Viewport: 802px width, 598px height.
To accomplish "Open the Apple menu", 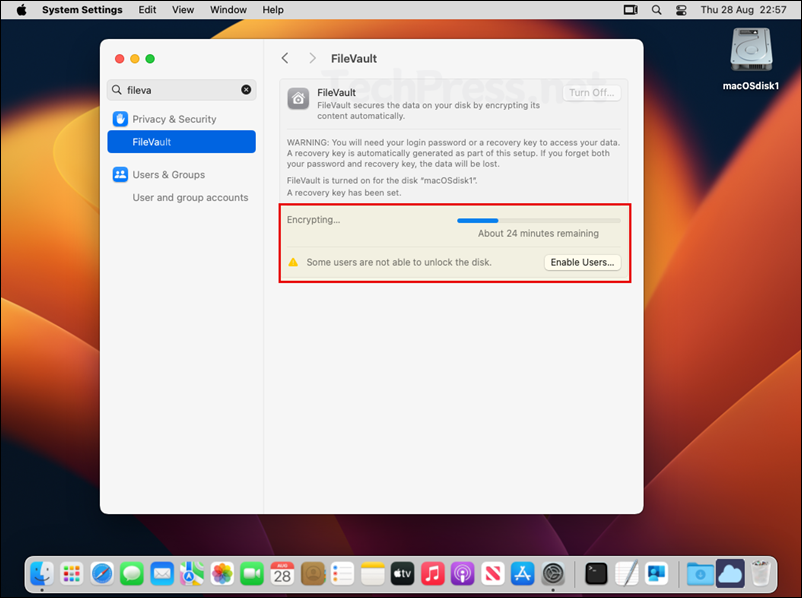I will (21, 10).
